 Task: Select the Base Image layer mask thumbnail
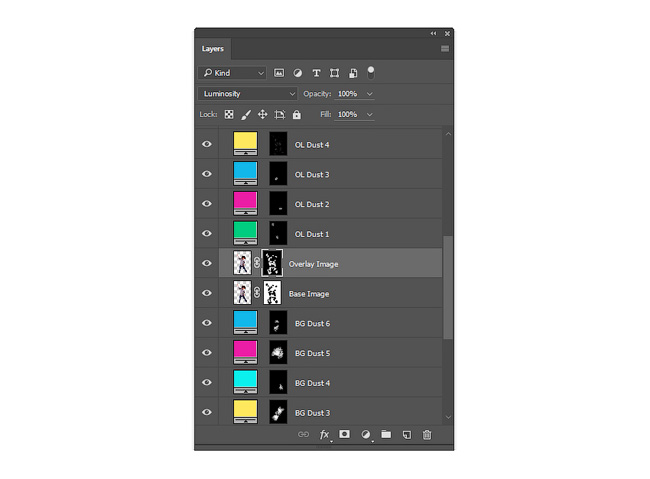272,293
